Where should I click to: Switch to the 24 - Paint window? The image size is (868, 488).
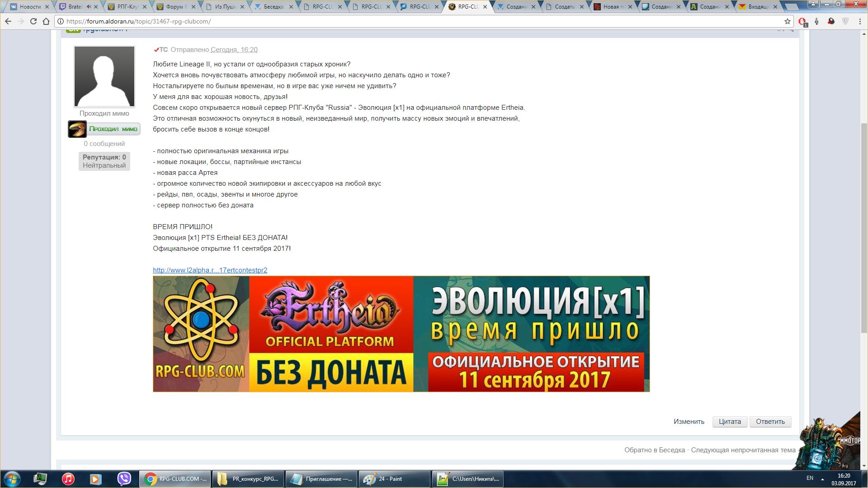coord(395,479)
